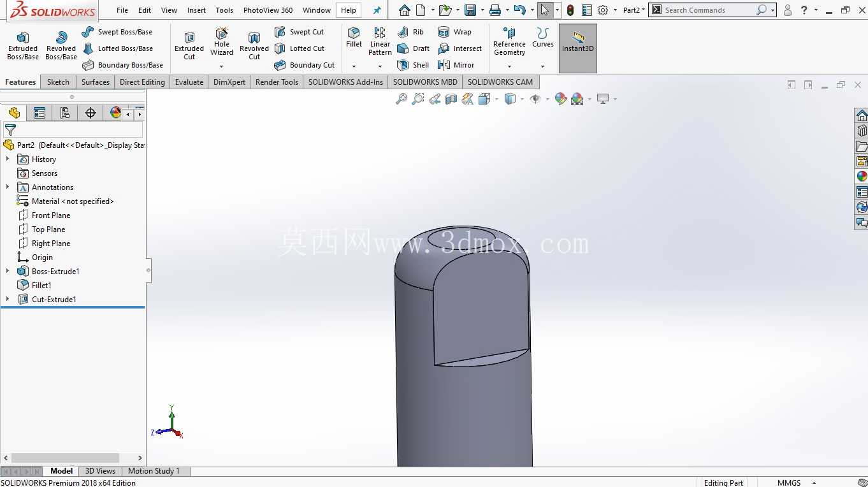Click the Rebuild traffic light icon
This screenshot has width=868, height=487.
[570, 10]
